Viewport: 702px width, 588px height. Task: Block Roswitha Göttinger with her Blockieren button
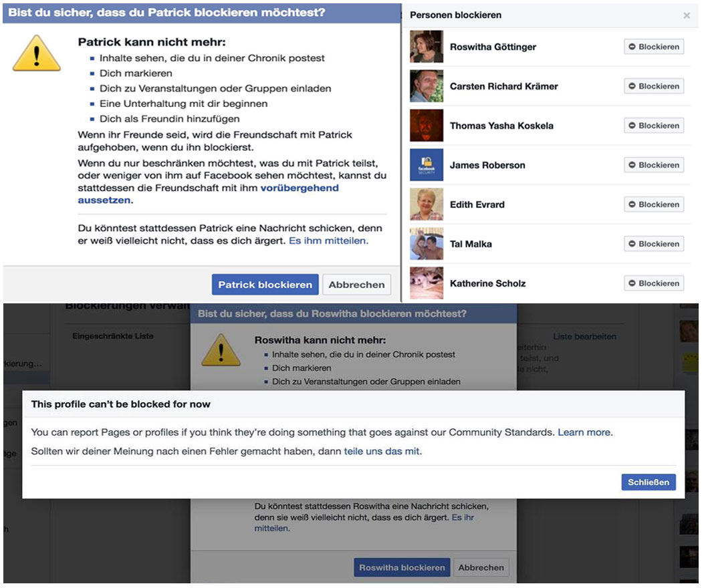pos(654,47)
